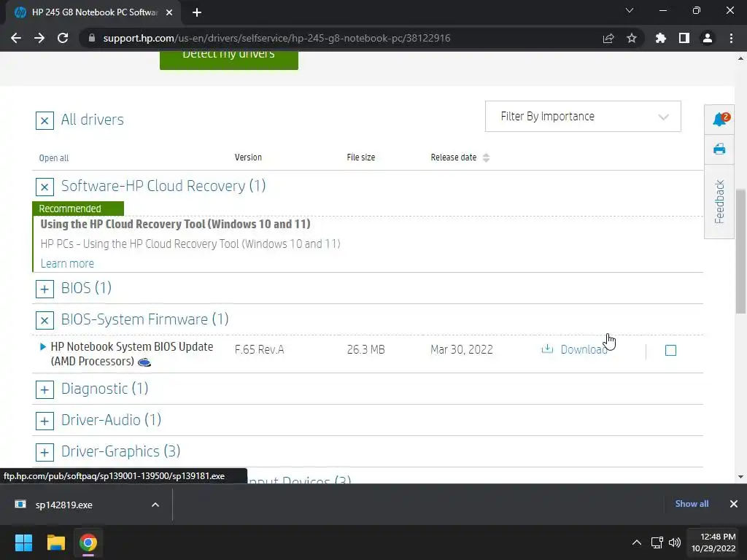The height and width of the screenshot is (560, 747).
Task: Expand the Driver-Graphics (3) category
Action: [x=44, y=452]
